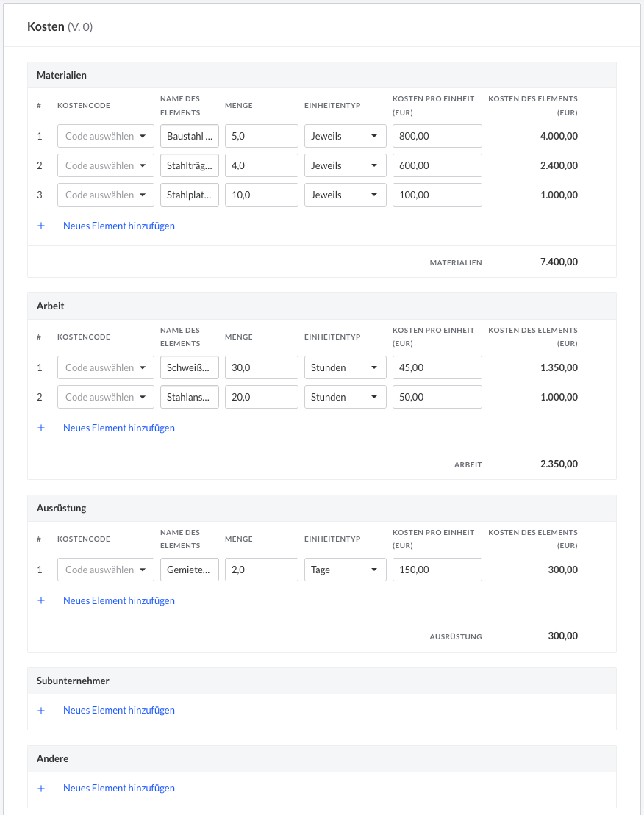Click plus icon under Materialien section
This screenshot has width=644, height=815.
click(x=41, y=226)
